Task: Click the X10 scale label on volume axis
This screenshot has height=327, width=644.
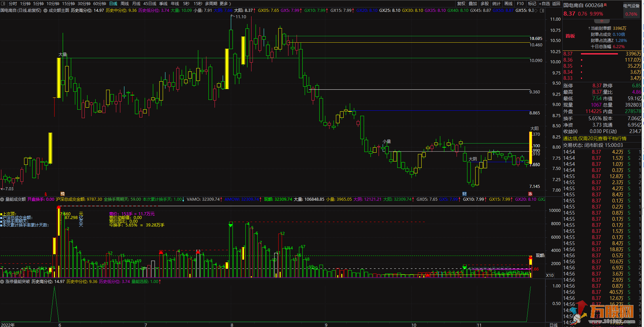Action: 550,275
